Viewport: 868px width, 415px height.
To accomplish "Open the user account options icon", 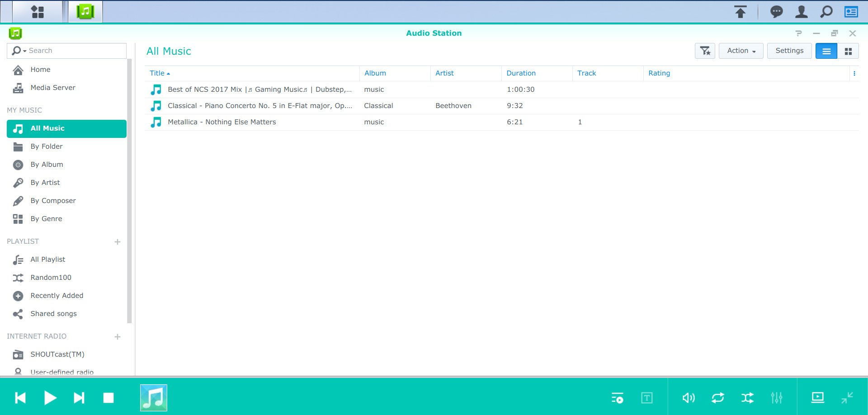I will coord(802,12).
